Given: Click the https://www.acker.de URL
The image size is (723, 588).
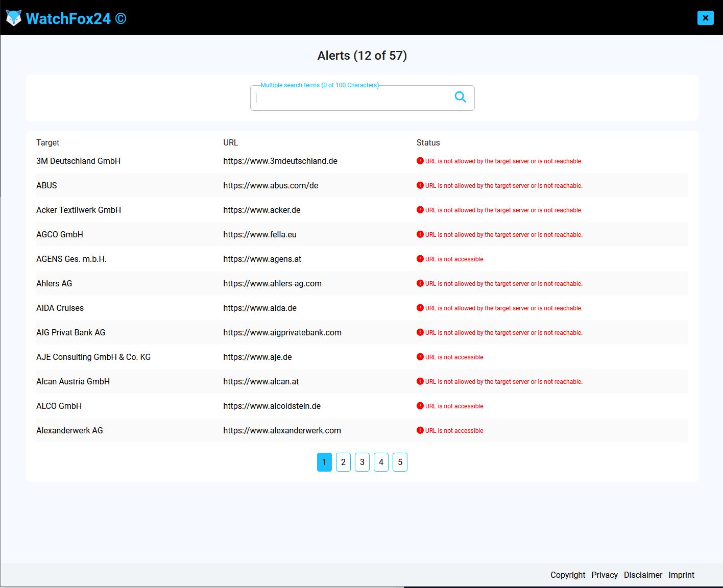Looking at the screenshot, I should click(261, 210).
